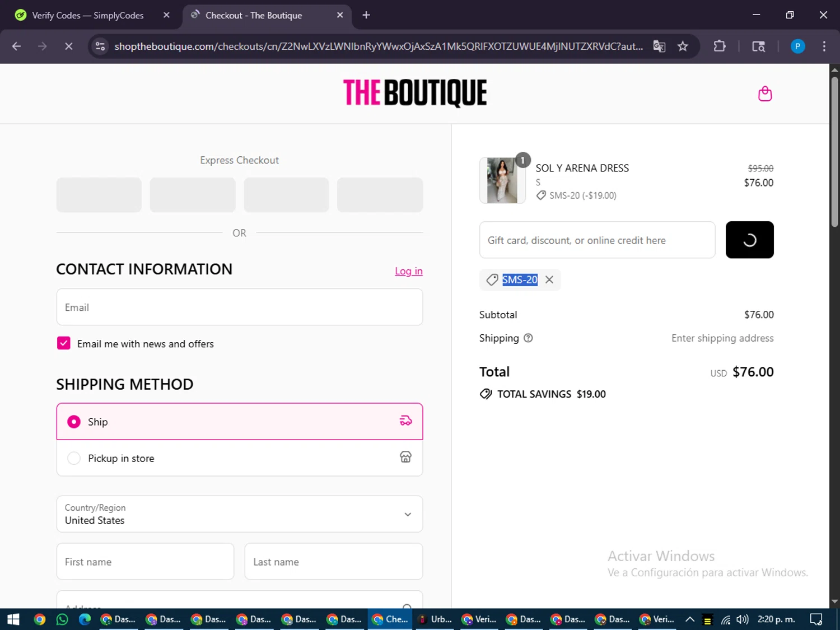View site information icon in address bar
840x630 pixels.
click(100, 46)
